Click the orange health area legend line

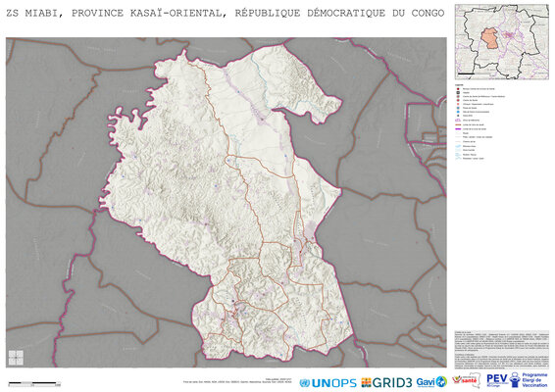458,124
